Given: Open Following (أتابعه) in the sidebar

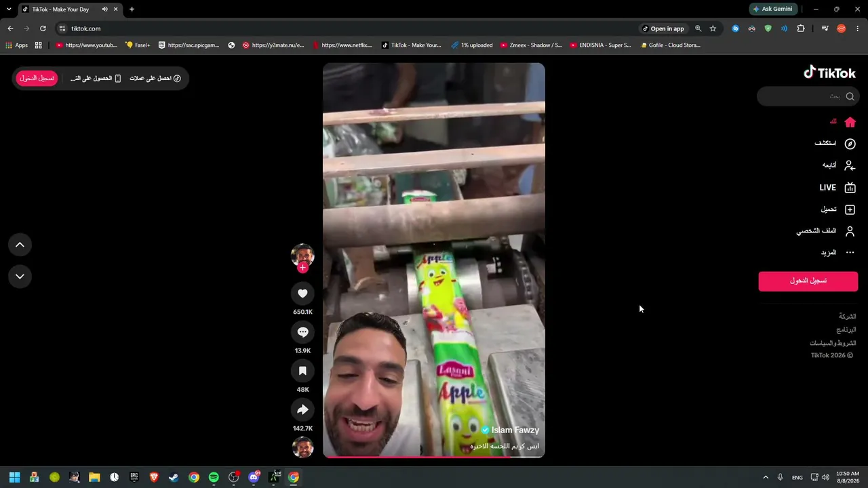Looking at the screenshot, I should pos(839,165).
